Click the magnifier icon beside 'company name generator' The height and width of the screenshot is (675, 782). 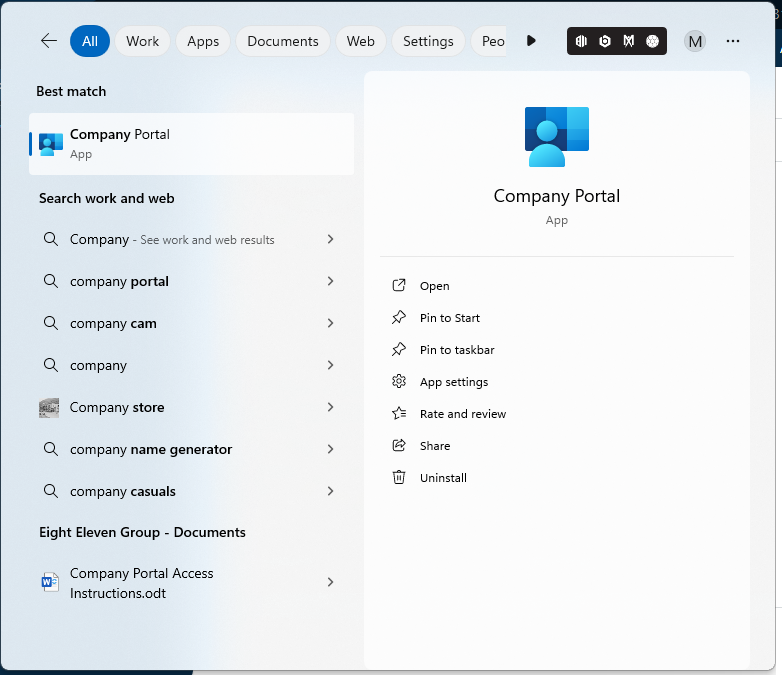pyautogui.click(x=50, y=449)
